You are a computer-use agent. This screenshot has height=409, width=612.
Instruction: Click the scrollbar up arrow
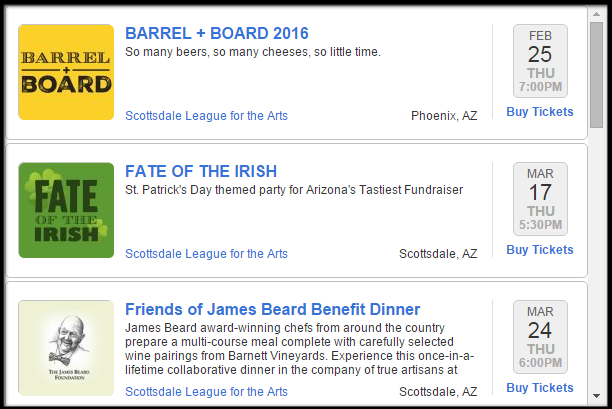[596, 14]
